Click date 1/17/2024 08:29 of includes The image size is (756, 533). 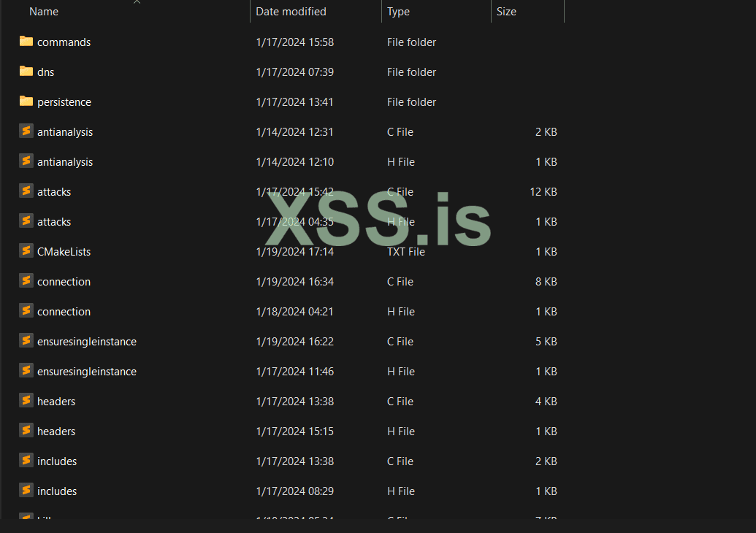(x=294, y=491)
